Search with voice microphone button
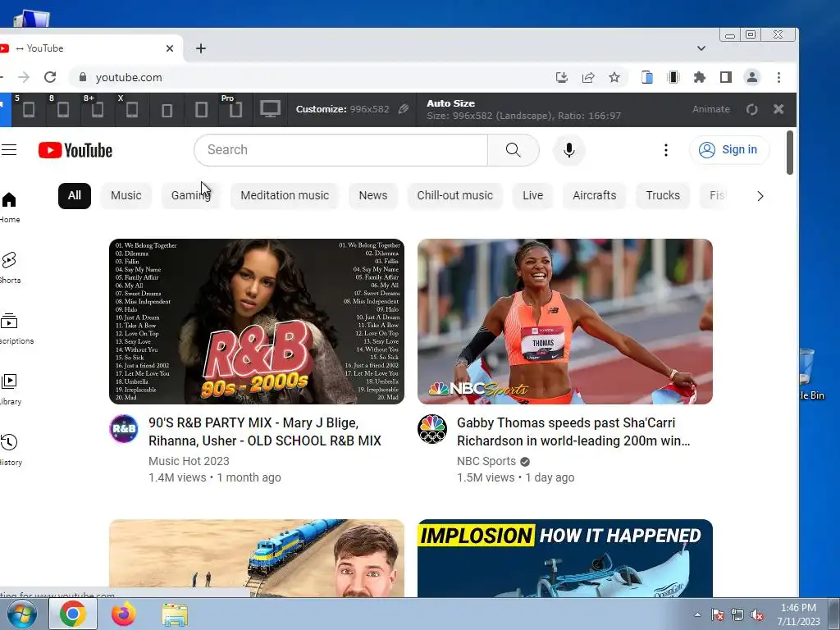Screen dimensions: 840x630 coord(569,150)
